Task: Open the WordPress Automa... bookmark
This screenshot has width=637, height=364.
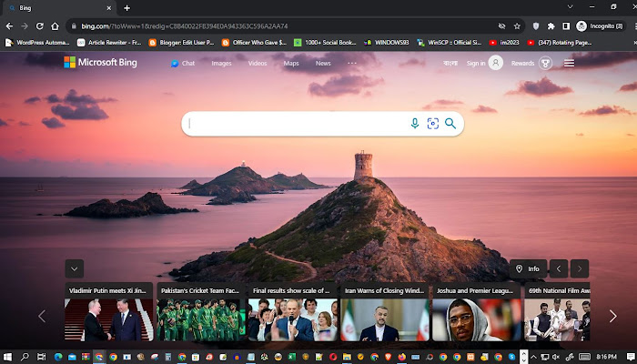Action: point(37,42)
